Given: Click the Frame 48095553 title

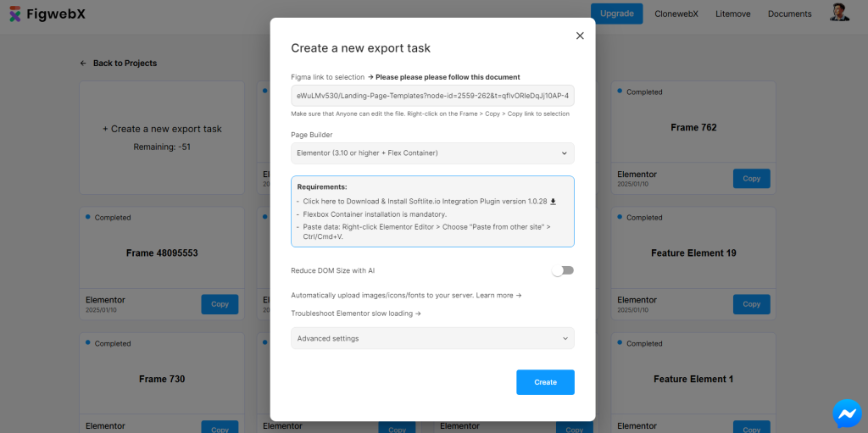Looking at the screenshot, I should point(162,253).
